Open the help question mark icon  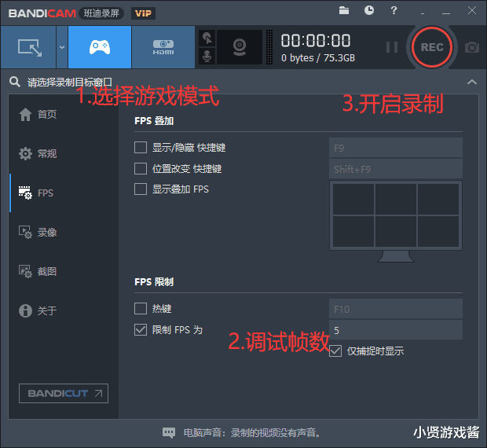pyautogui.click(x=394, y=10)
